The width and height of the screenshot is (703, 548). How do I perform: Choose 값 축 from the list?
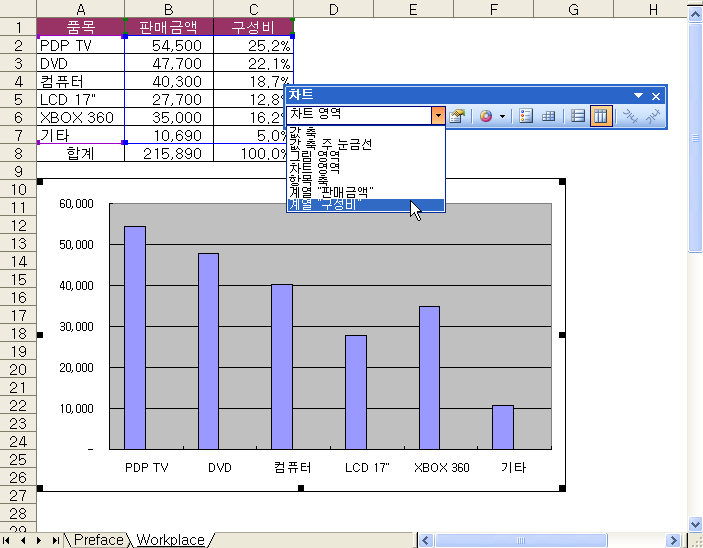pos(365,132)
